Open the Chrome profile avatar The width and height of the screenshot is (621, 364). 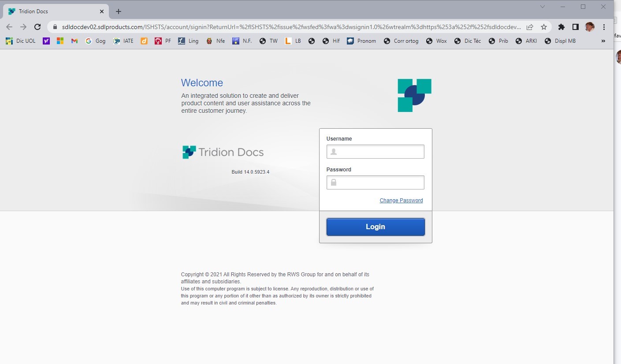click(x=590, y=27)
